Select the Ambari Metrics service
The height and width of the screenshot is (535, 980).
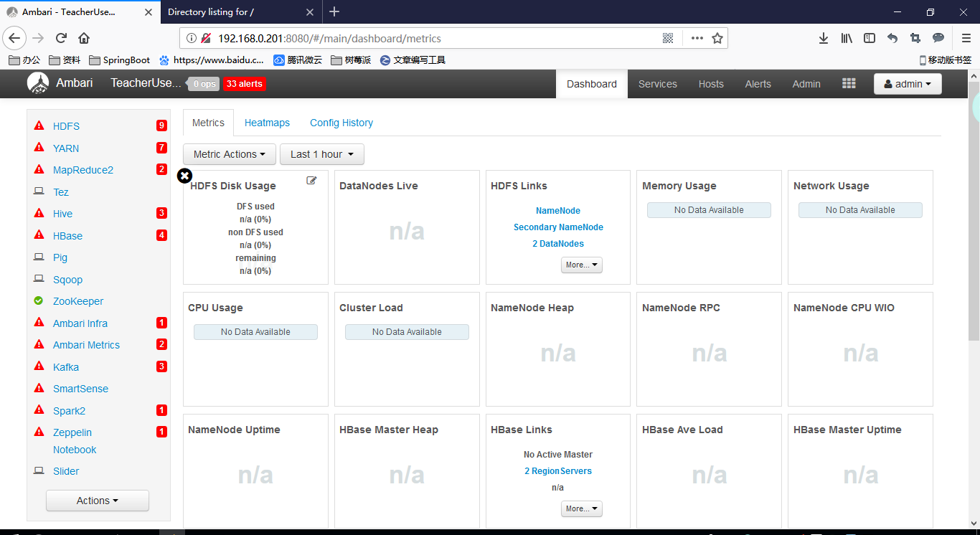(x=86, y=345)
